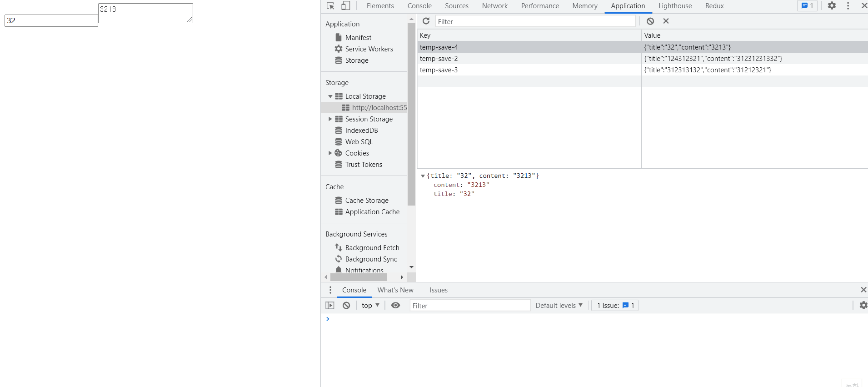Collapse the parsed JSON object preview

click(x=423, y=176)
